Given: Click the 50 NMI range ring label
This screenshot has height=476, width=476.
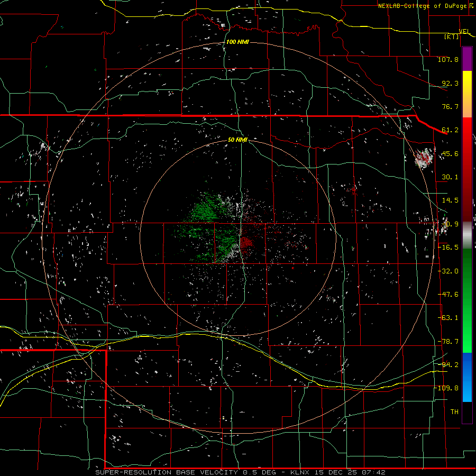Looking at the screenshot, I should (x=237, y=140).
